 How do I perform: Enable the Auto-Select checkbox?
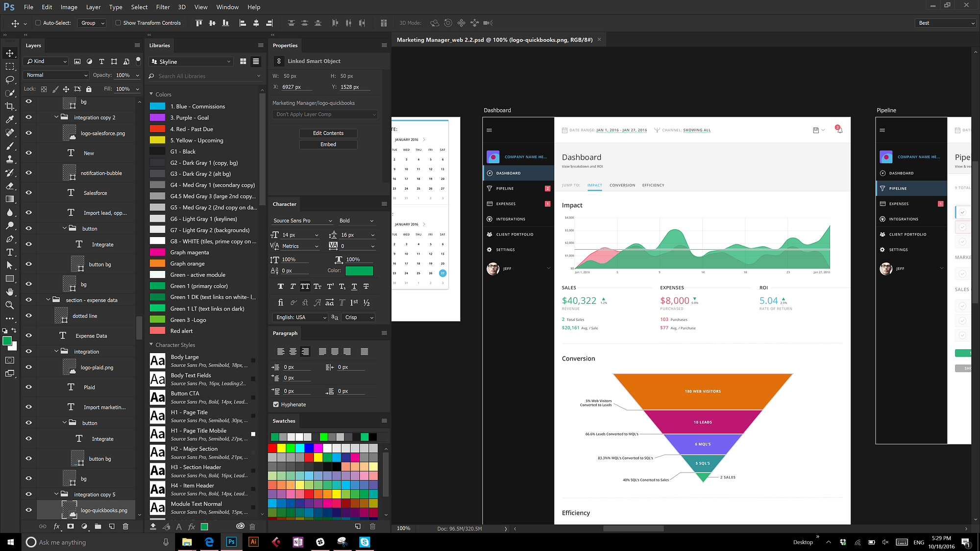click(38, 23)
